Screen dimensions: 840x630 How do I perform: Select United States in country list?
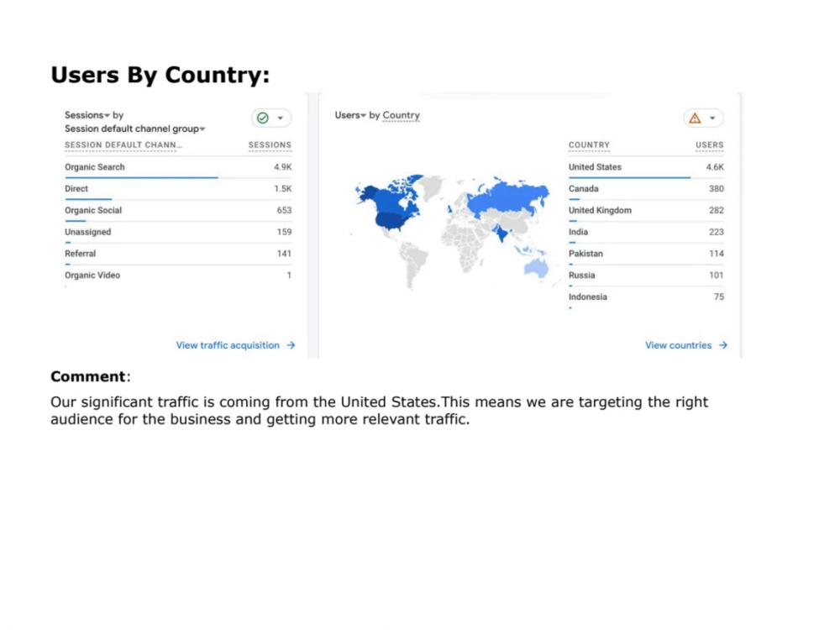coord(596,167)
